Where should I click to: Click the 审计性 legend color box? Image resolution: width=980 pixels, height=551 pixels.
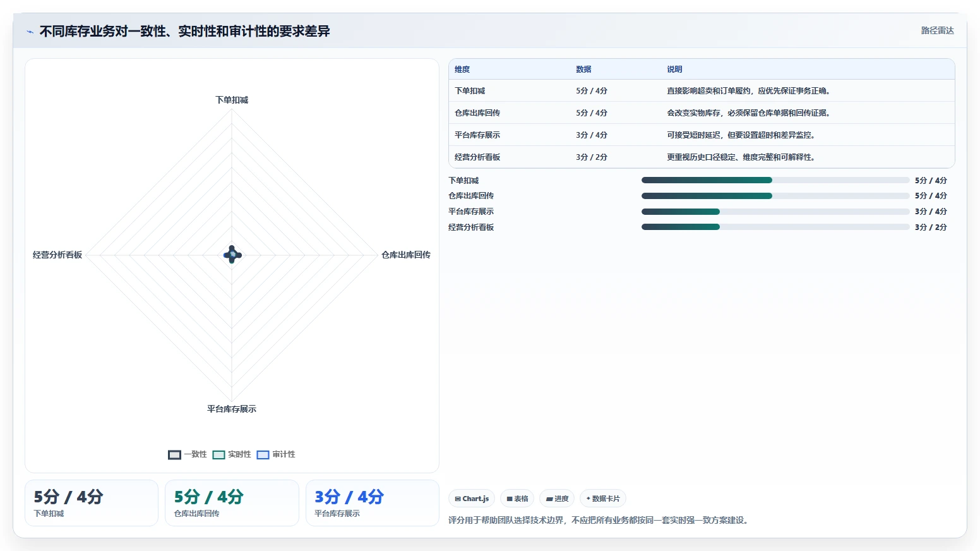[263, 455]
